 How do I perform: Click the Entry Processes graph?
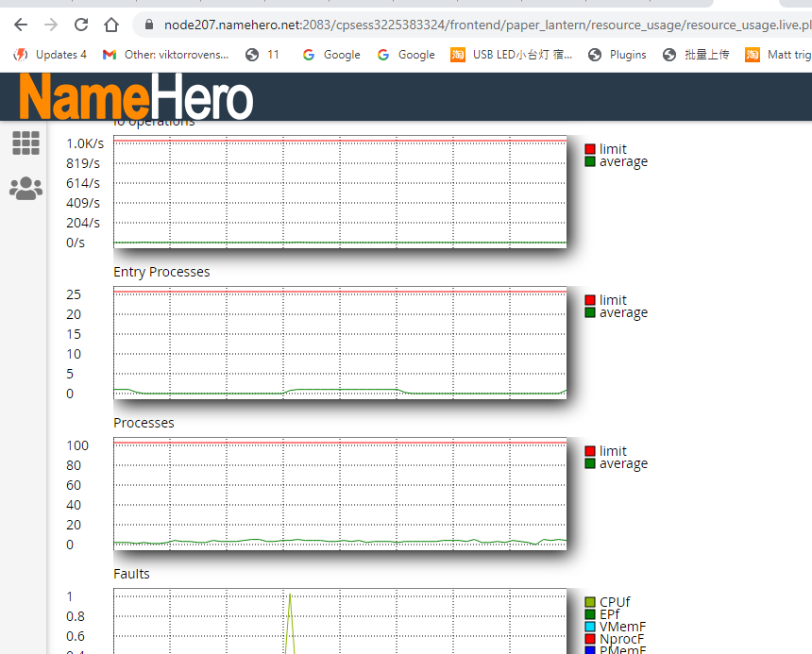click(340, 343)
